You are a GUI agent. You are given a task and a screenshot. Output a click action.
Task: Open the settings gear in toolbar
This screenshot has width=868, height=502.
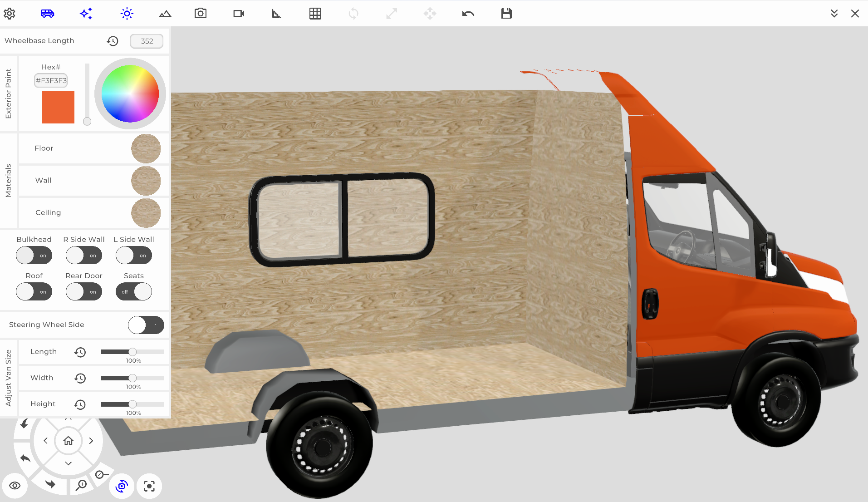[x=10, y=14]
